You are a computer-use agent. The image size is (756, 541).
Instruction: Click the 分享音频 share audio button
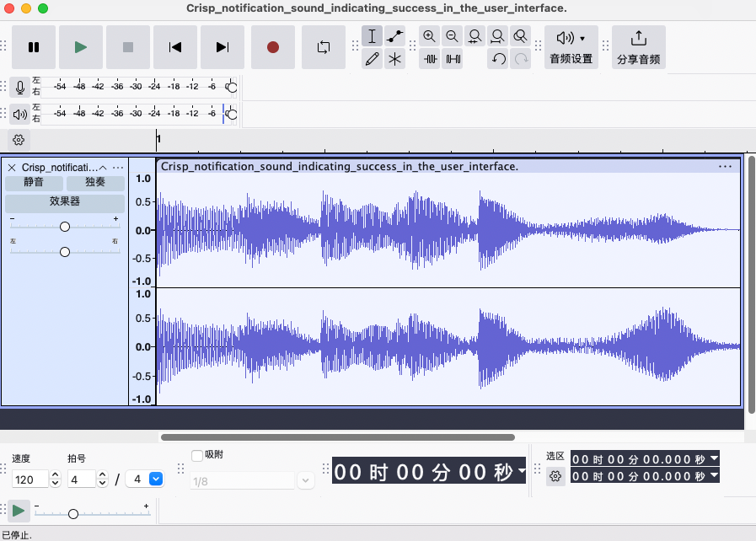click(x=639, y=47)
